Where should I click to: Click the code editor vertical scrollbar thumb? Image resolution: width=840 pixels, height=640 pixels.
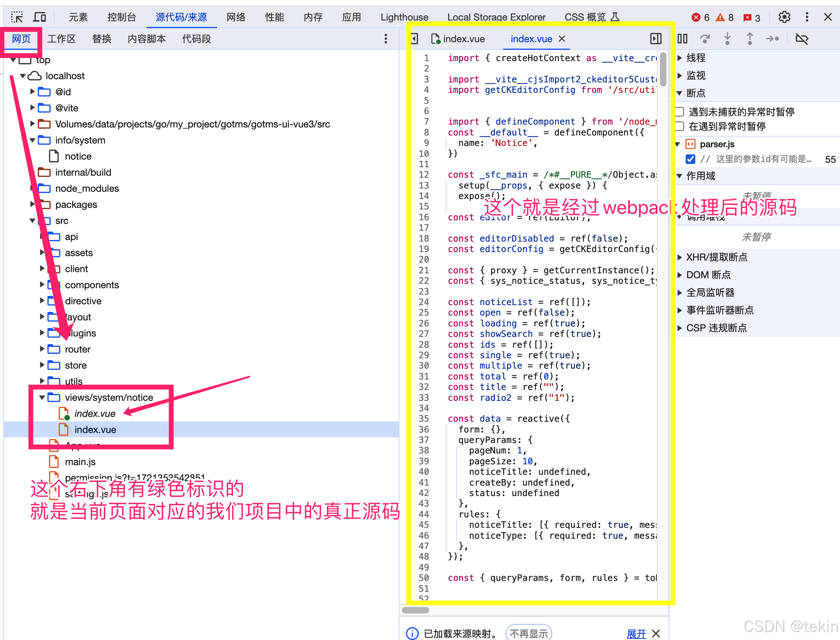pos(663,69)
